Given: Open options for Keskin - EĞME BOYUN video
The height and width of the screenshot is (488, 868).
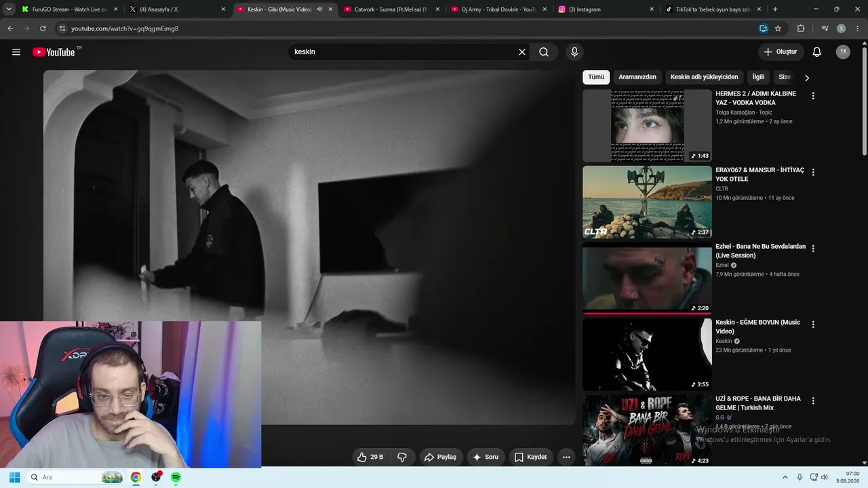Looking at the screenshot, I should (813, 325).
